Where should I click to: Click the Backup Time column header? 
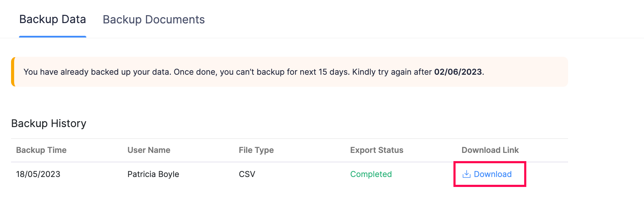(41, 150)
